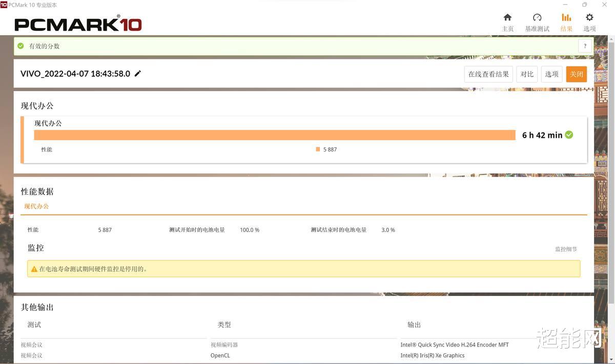Click the warning icon in the yellow notice bar
The image size is (615, 364).
(x=34, y=268)
